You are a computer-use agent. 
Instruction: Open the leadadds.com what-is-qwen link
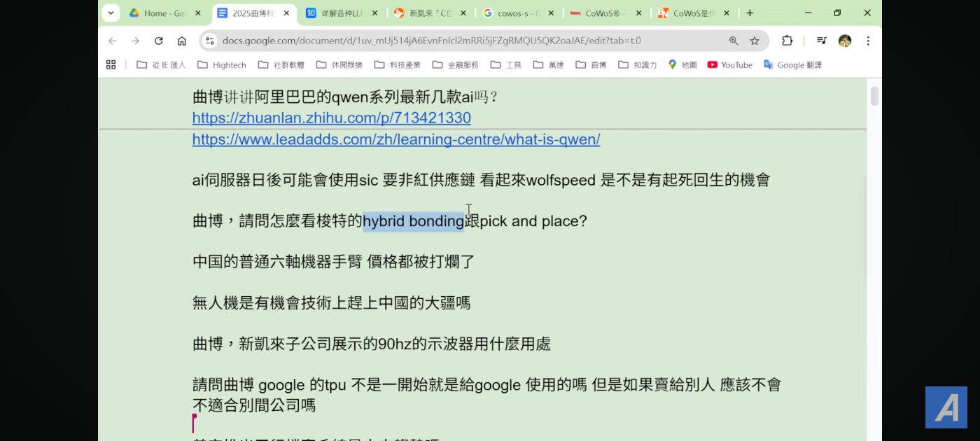coord(395,139)
